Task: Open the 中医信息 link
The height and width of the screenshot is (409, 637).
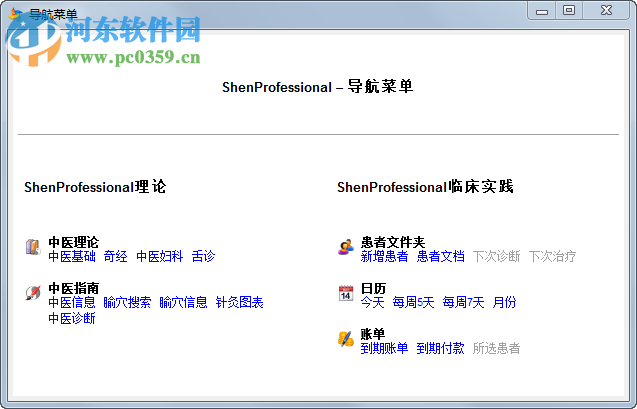Action: [x=72, y=302]
